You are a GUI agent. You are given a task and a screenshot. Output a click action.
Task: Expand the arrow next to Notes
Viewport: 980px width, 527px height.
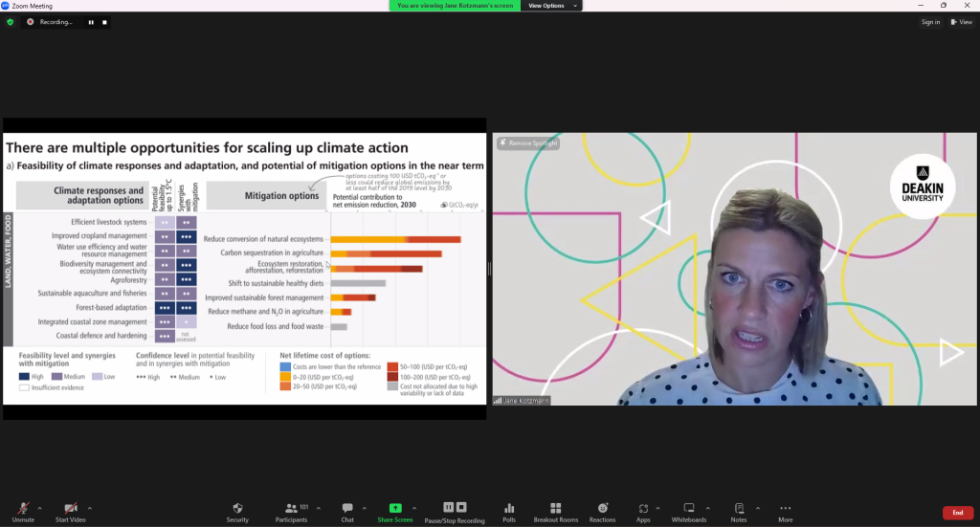pyautogui.click(x=758, y=508)
